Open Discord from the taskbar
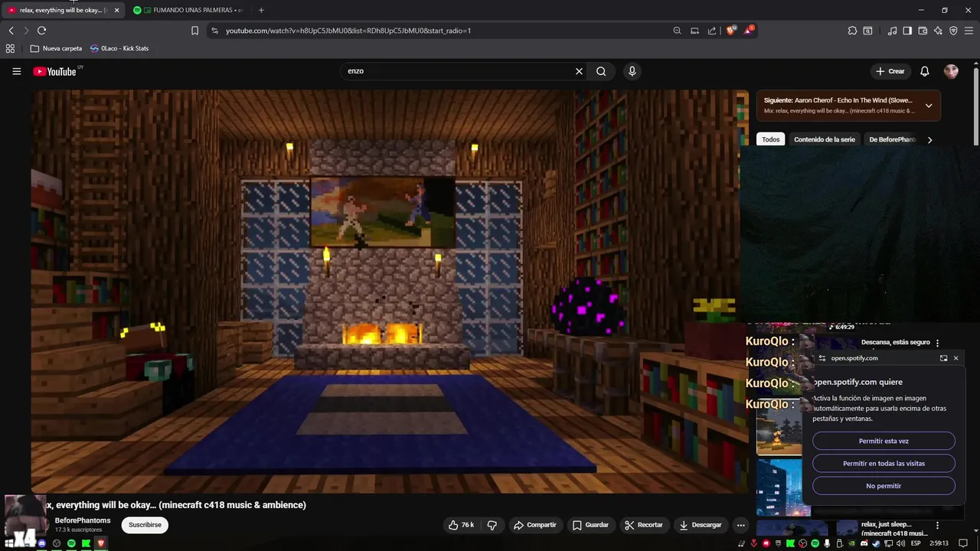Screen dimensions: 980x551 click(41, 543)
